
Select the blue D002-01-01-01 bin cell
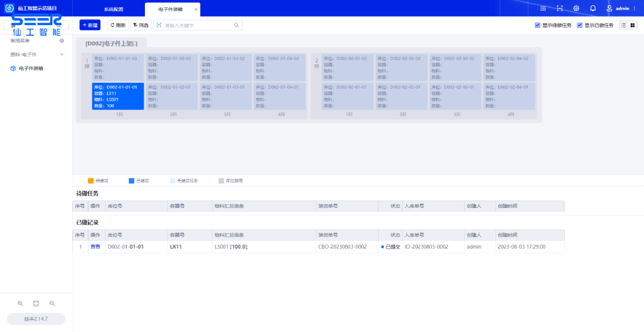pyautogui.click(x=117, y=96)
